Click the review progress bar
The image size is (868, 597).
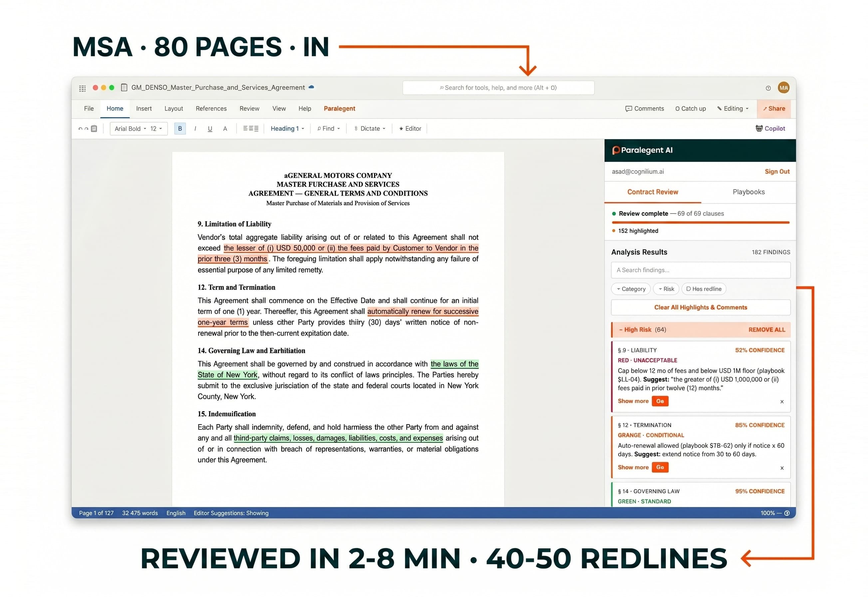click(x=701, y=223)
